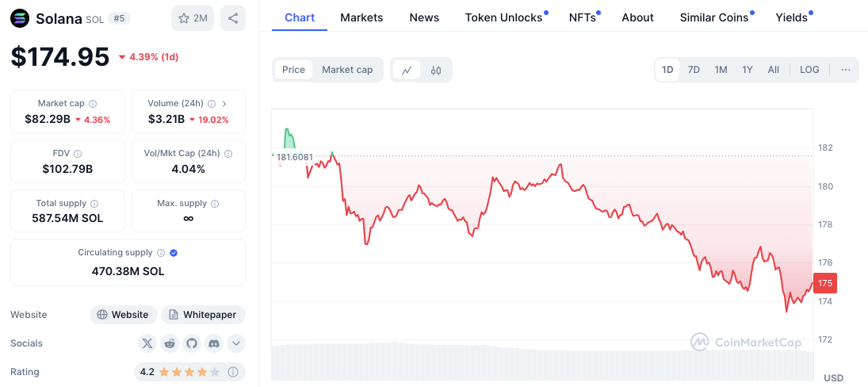The width and height of the screenshot is (868, 387).
Task: Open the Yields tab
Action: [x=792, y=17]
